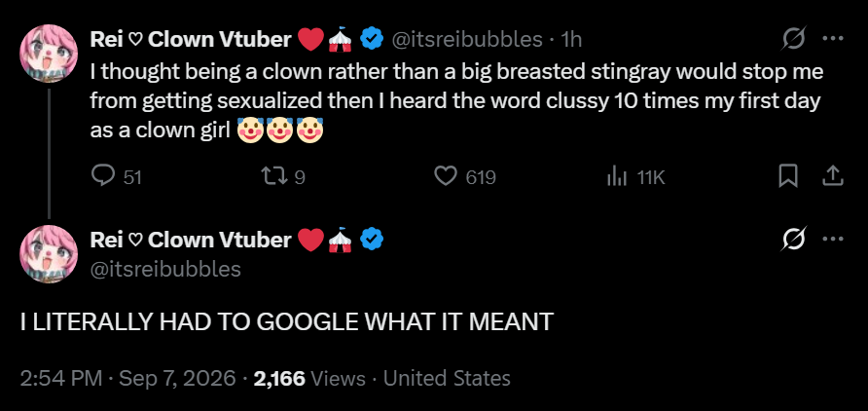Open the first tweet's profile avatar
868x411 pixels.
49,54
